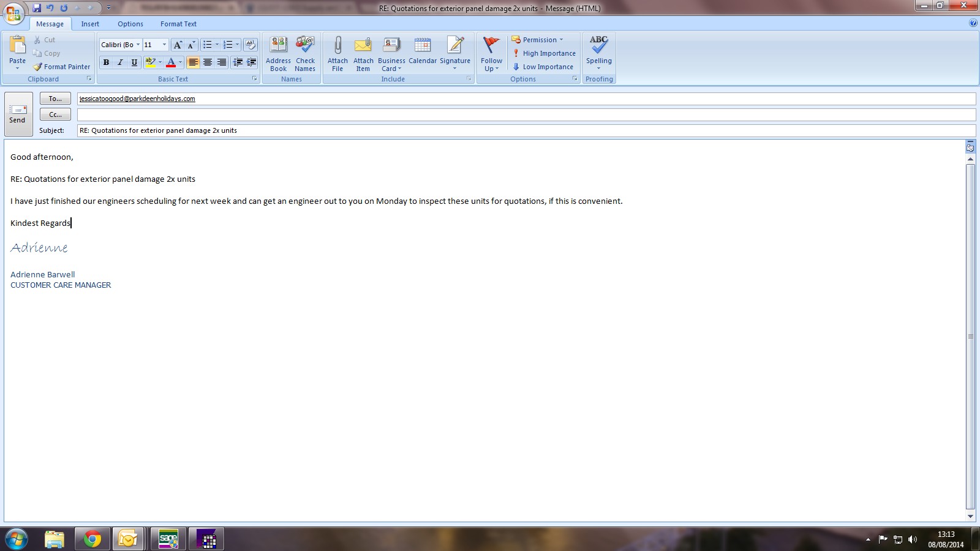This screenshot has height=551, width=980.
Task: Open the font color picker arrow
Action: point(180,62)
